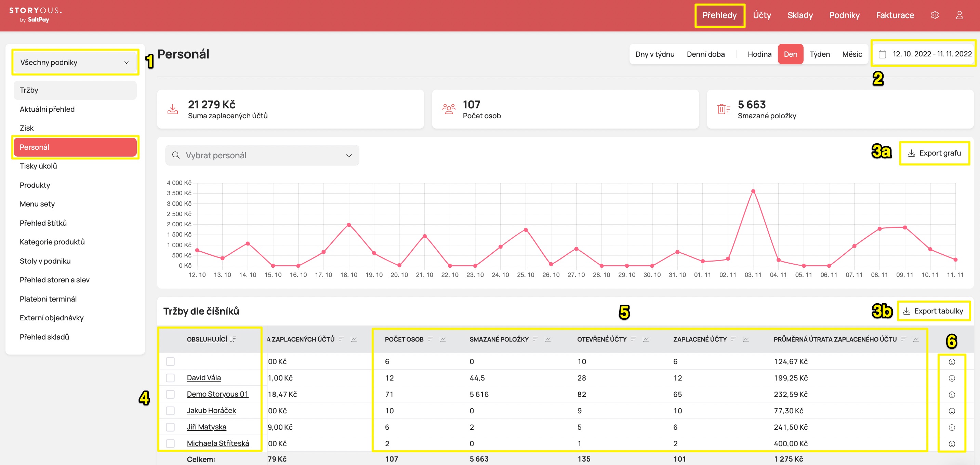Screen dimensions: 980x465
Task: Open the settings gear icon
Action: click(x=934, y=15)
